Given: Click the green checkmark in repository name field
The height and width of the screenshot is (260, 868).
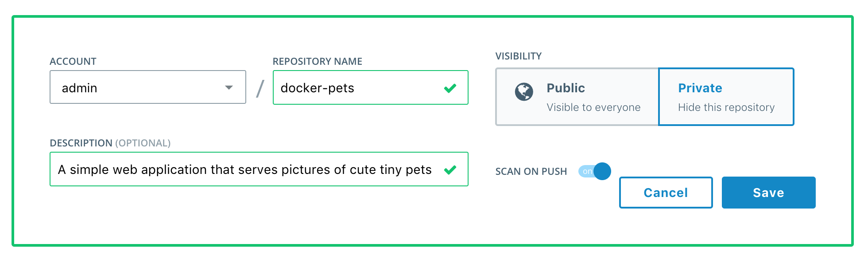Looking at the screenshot, I should coord(450,88).
